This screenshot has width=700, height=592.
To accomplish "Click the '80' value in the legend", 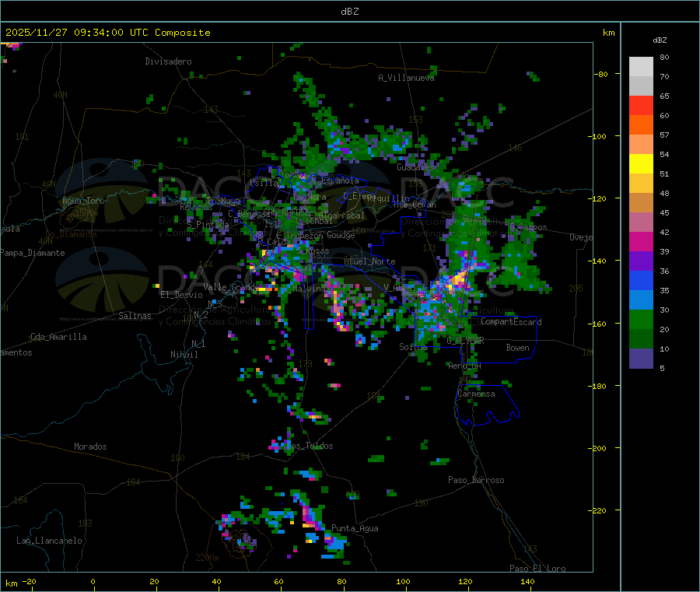I will pos(664,57).
